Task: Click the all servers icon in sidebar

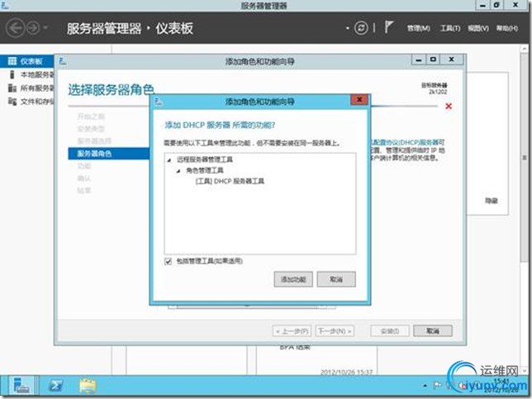Action: [x=12, y=88]
